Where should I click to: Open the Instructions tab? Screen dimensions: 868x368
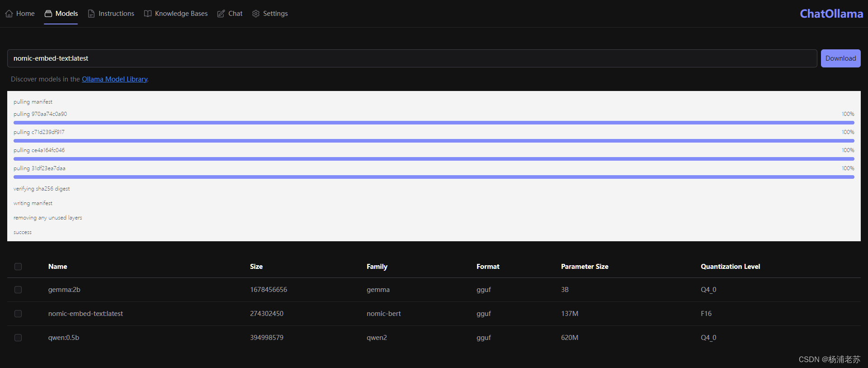111,14
